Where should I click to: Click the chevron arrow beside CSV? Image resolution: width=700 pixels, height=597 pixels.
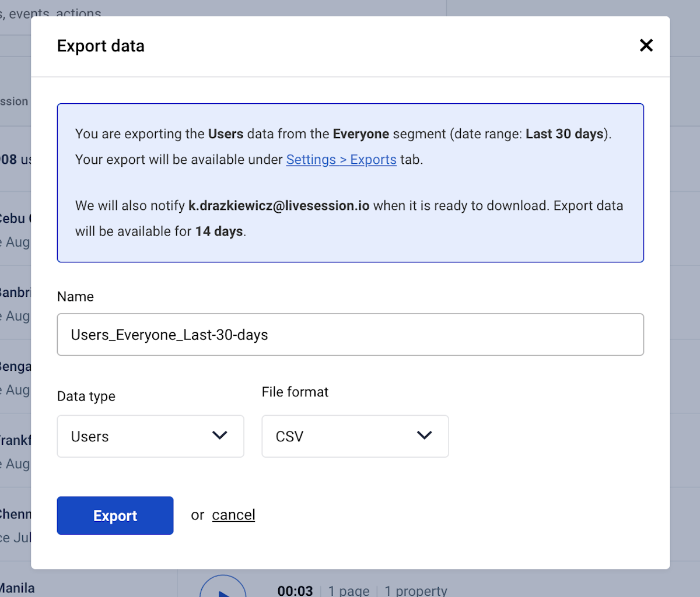coord(425,436)
